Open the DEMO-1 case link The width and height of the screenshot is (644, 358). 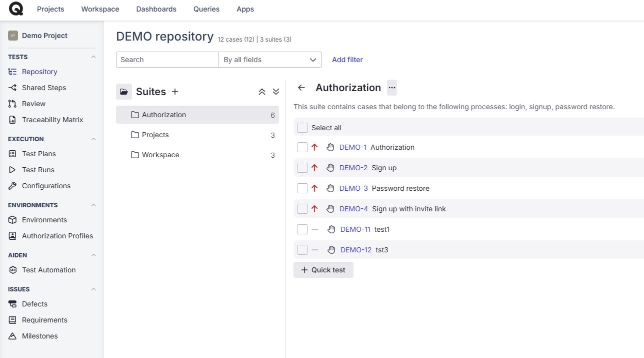coord(353,147)
